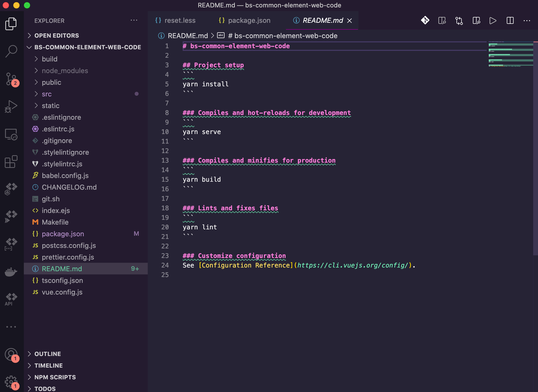538x392 pixels.
Task: Open the API extension icon
Action: tap(11, 299)
